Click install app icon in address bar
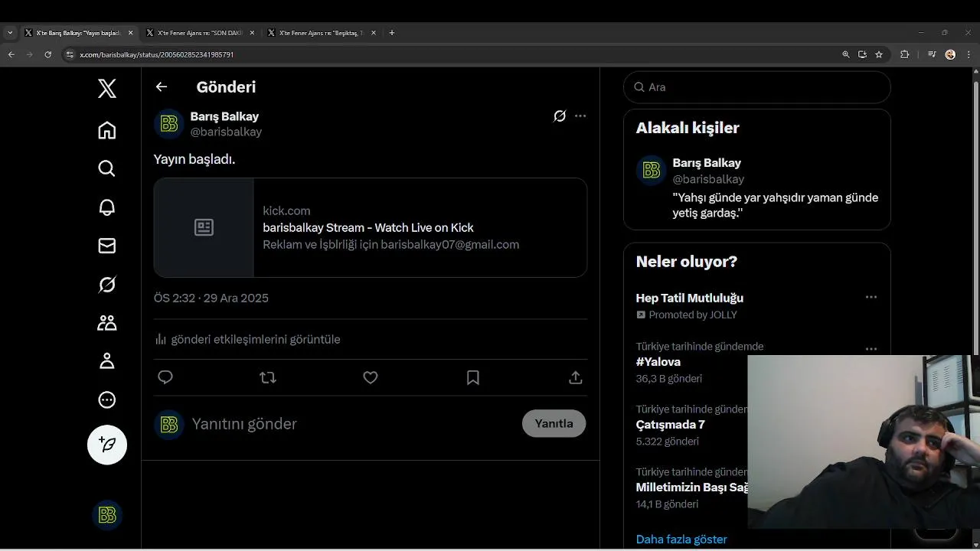The height and width of the screenshot is (551, 980). click(x=862, y=54)
